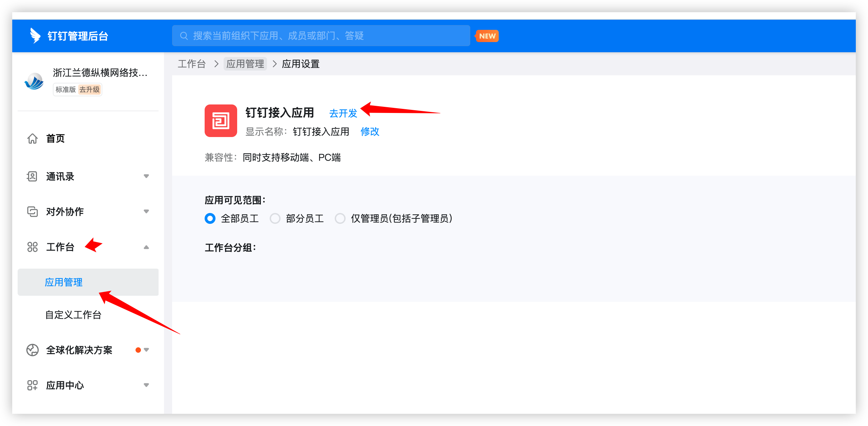Click the globe icon beside 全球化解决方案
The height and width of the screenshot is (426, 868).
pyautogui.click(x=33, y=350)
